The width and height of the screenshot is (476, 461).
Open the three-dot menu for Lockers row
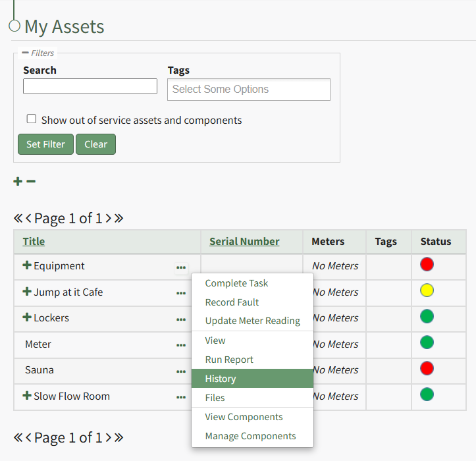(x=180, y=319)
